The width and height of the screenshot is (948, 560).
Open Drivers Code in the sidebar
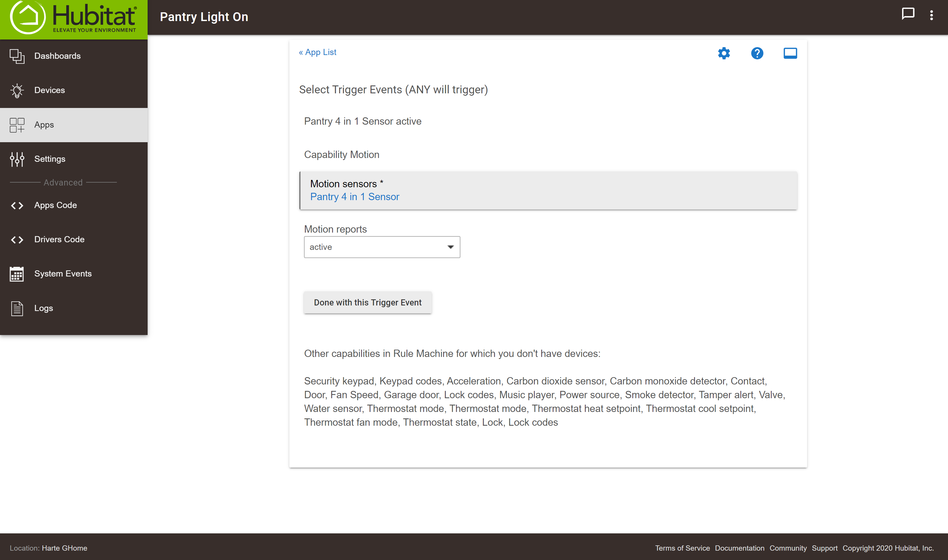click(59, 240)
